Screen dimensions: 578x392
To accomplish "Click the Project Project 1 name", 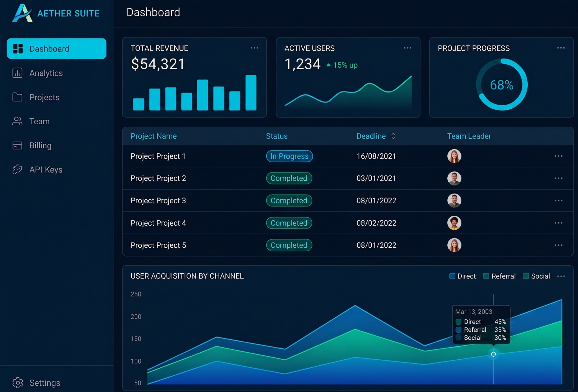I will coord(158,156).
